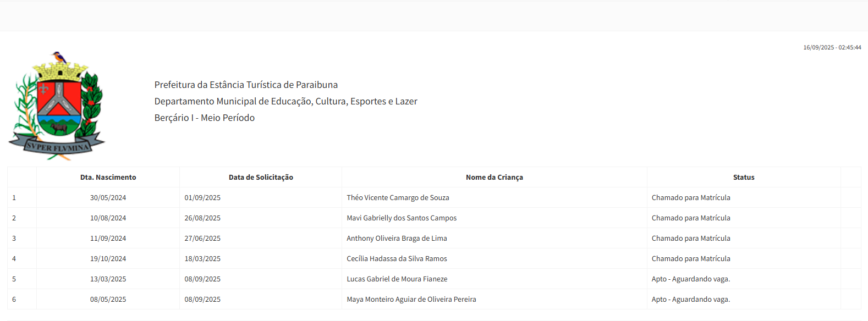Click Cecília's Chamado para Matrícula status

pyautogui.click(x=690, y=259)
